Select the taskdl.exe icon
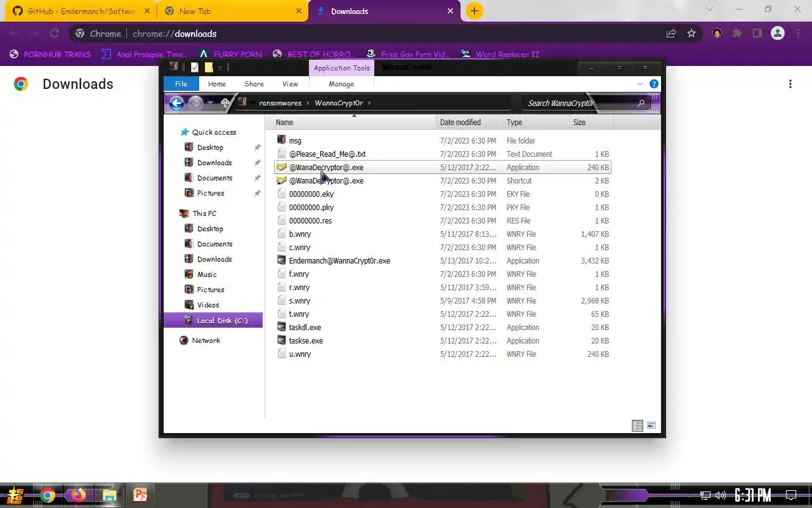The image size is (812, 508). tap(282, 327)
